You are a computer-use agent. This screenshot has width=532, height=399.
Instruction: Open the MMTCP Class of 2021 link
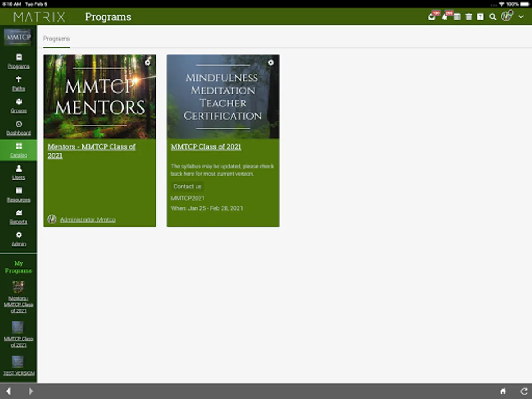coord(206,147)
